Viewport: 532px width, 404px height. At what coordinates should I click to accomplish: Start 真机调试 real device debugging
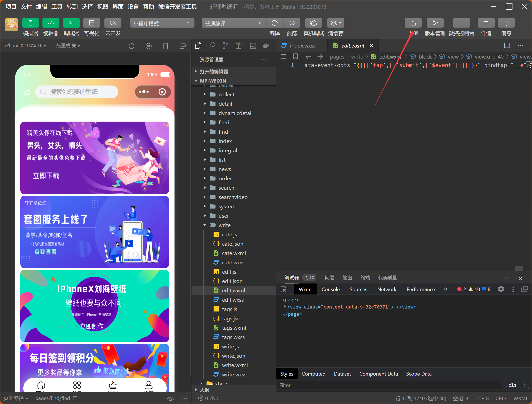coord(314,23)
